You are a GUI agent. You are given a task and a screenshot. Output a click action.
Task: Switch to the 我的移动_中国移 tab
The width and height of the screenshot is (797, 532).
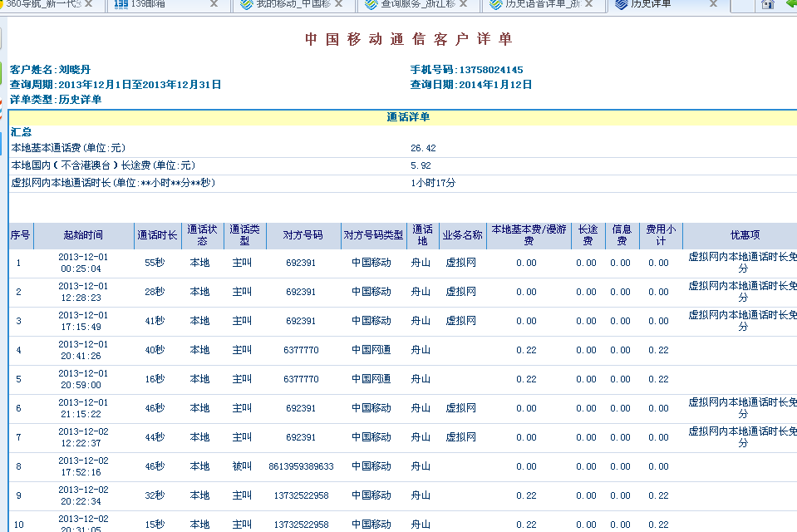pyautogui.click(x=283, y=4)
